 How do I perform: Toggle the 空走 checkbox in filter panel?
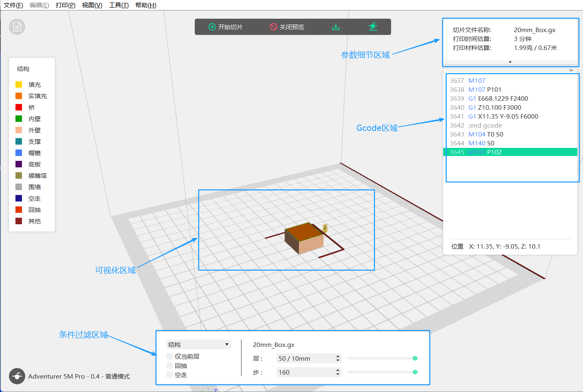click(x=170, y=375)
